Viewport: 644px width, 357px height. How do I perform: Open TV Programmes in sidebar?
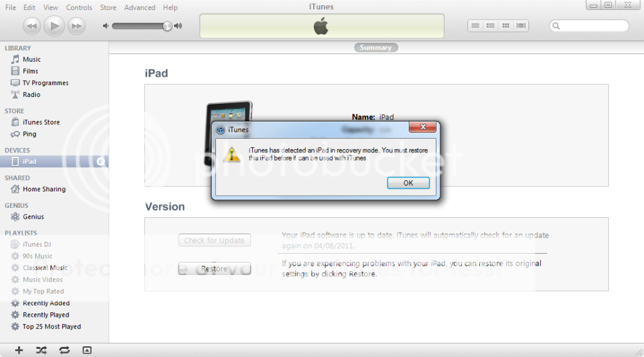45,82
